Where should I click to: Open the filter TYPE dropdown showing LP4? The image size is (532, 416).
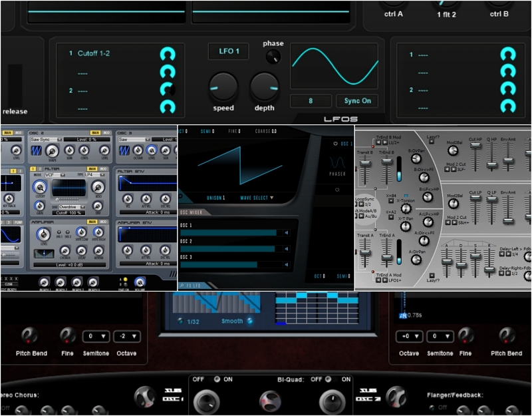pos(94,174)
